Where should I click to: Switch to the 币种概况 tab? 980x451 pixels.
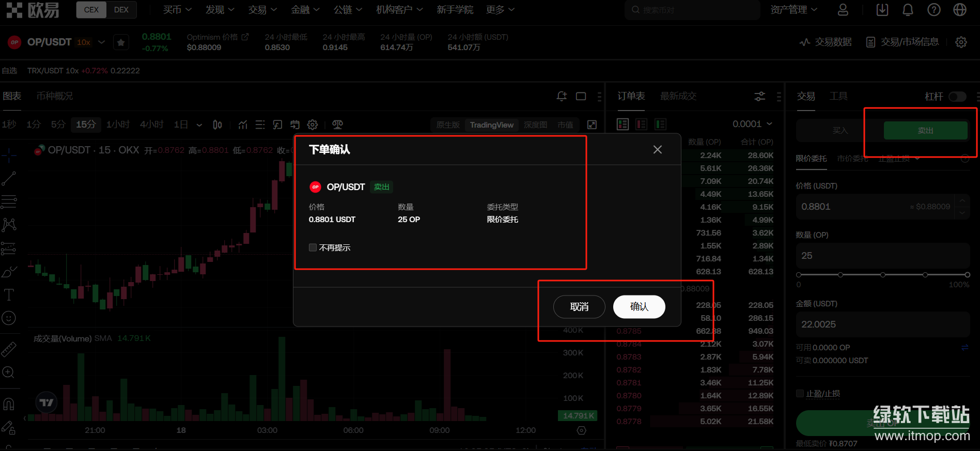55,96
